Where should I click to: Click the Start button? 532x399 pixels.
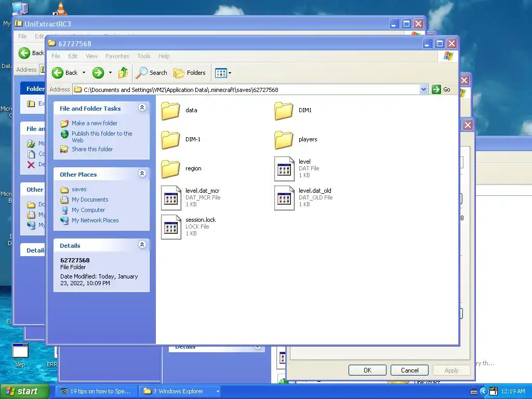pos(24,391)
